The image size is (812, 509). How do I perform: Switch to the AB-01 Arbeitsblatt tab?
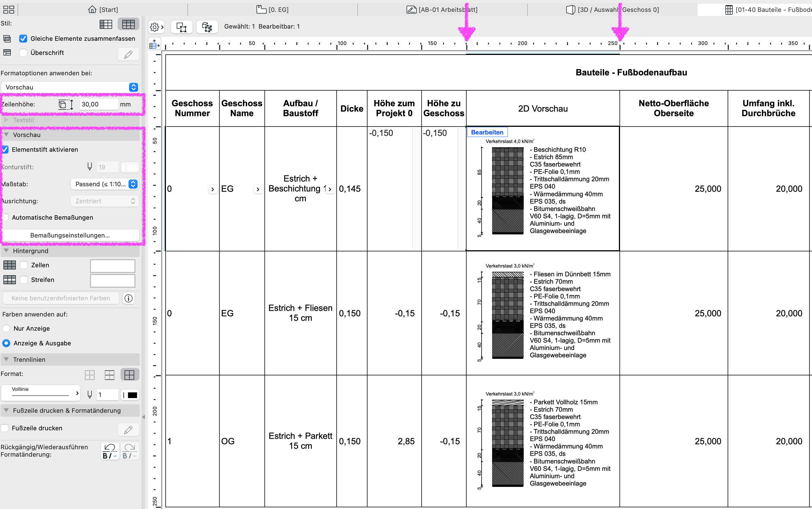[442, 9]
